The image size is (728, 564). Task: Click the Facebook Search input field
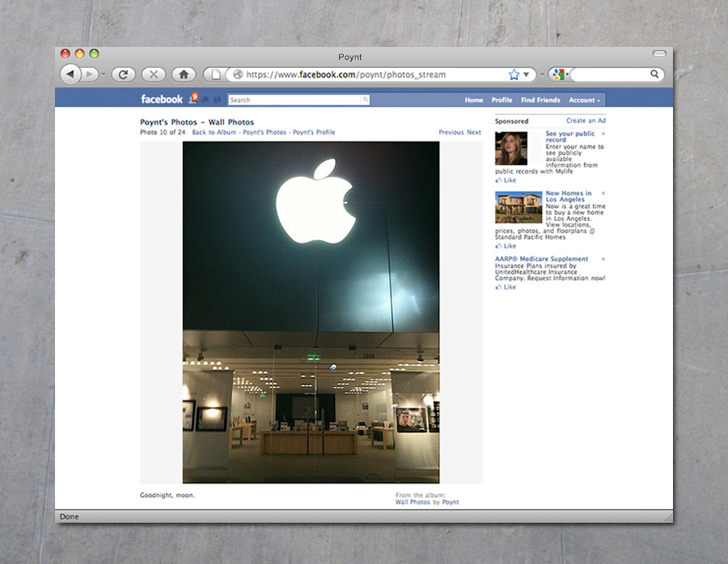coord(294,100)
